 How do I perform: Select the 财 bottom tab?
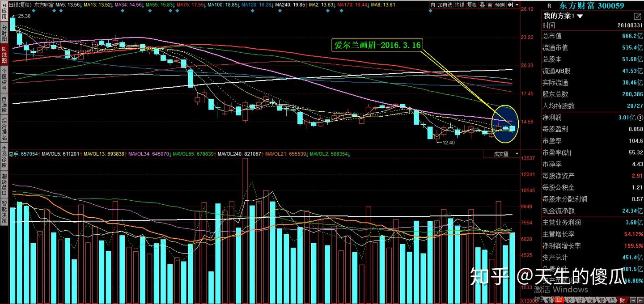click(622, 300)
